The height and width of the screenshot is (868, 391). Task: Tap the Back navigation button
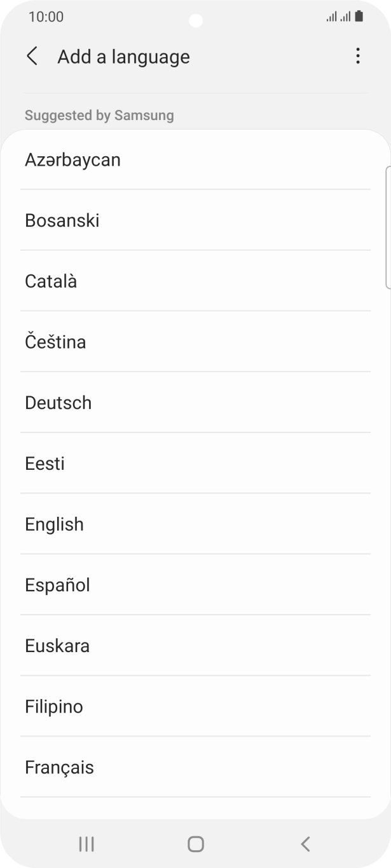pyautogui.click(x=305, y=844)
